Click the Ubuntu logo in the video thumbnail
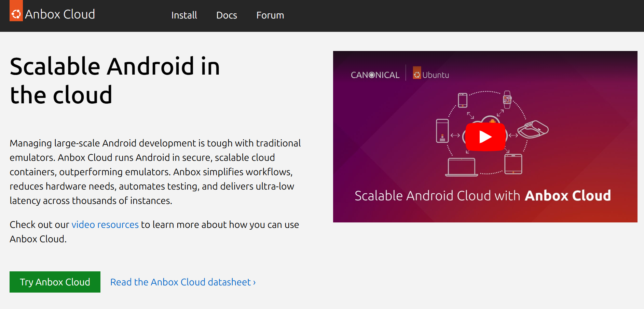This screenshot has width=644, height=309. click(431, 73)
